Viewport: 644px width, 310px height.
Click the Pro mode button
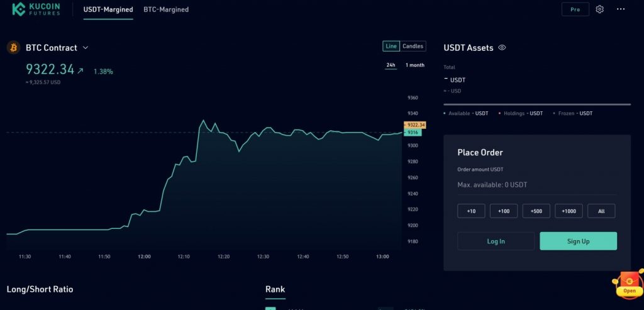pyautogui.click(x=575, y=9)
